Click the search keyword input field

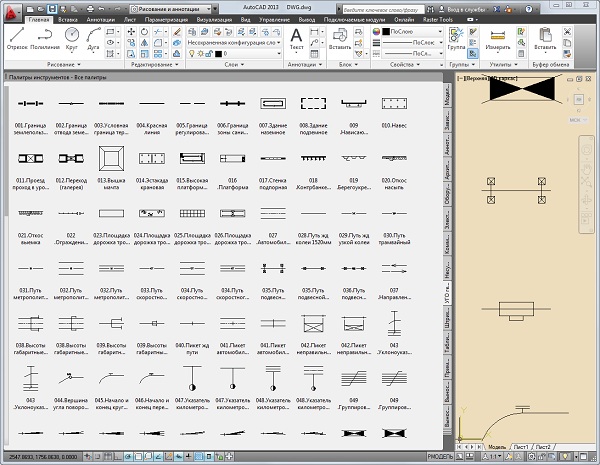[383, 7]
